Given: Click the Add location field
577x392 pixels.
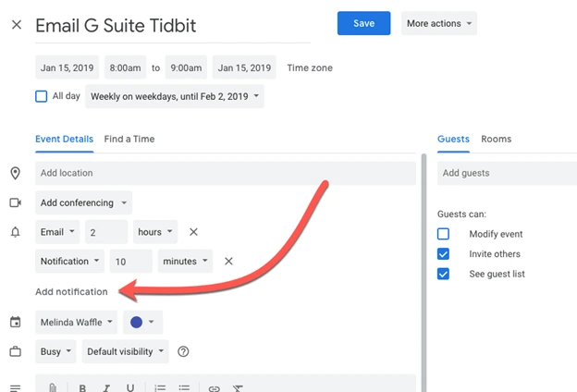Looking at the screenshot, I should pos(226,173).
